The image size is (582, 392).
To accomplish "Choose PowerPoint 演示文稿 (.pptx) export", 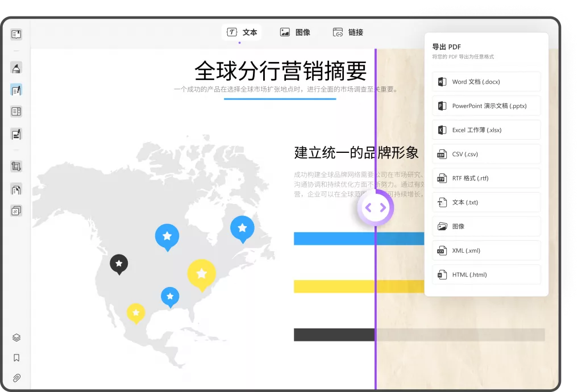I will point(486,106).
